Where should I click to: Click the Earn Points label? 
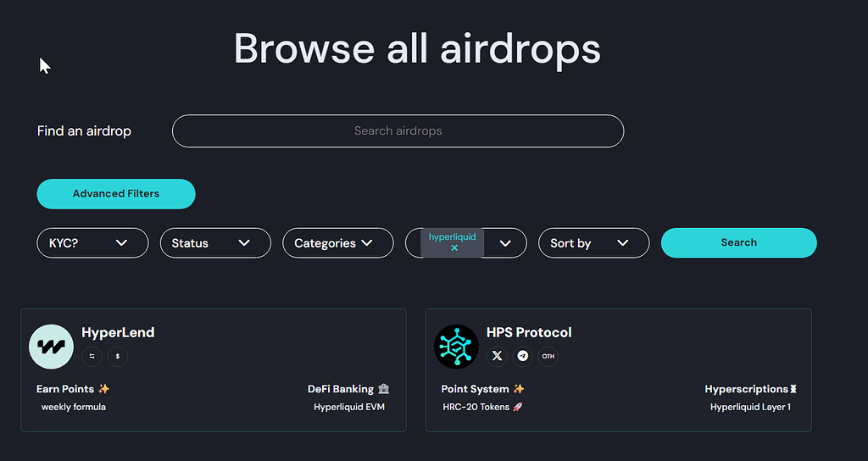[x=73, y=389]
